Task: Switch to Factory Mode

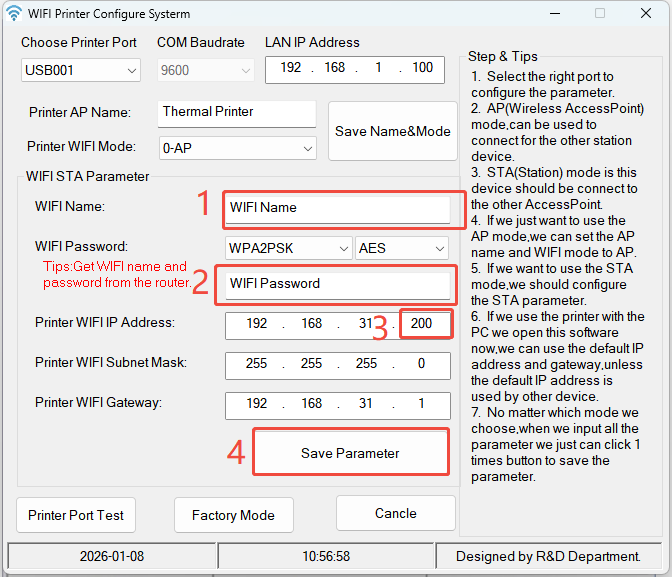Action: tap(233, 515)
